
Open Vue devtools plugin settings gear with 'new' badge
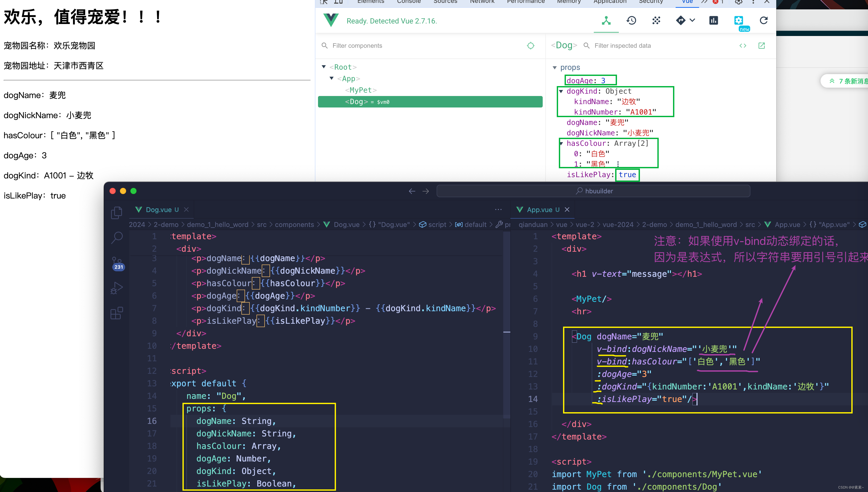739,20
